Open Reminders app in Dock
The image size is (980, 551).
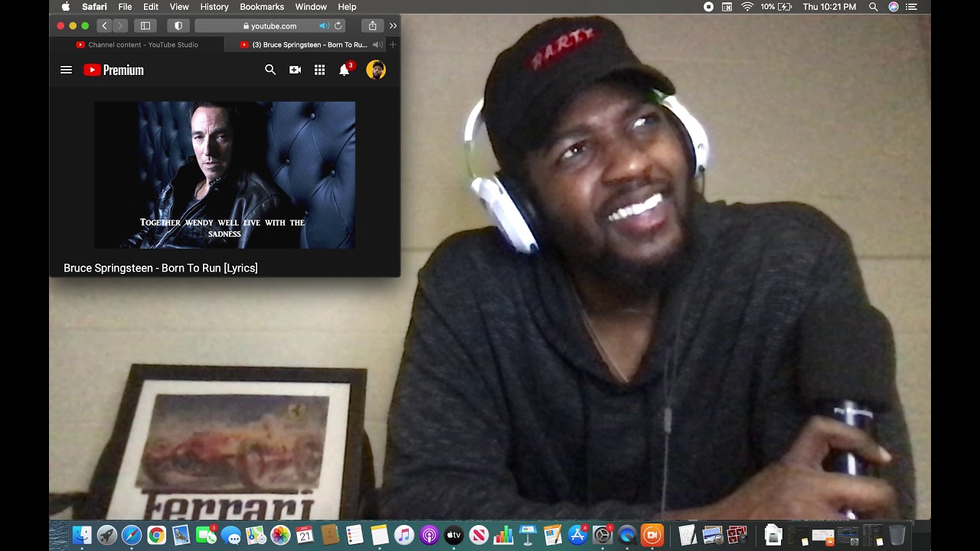354,536
